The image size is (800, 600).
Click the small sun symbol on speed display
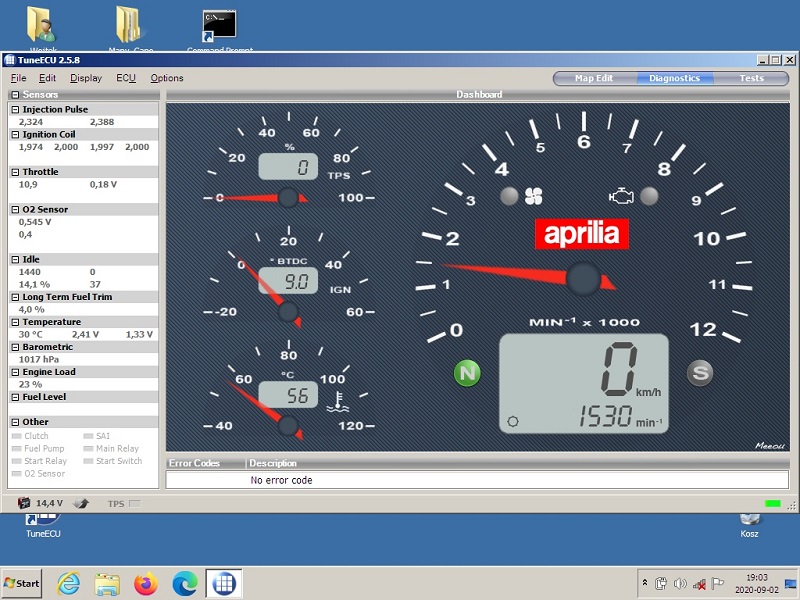(513, 421)
